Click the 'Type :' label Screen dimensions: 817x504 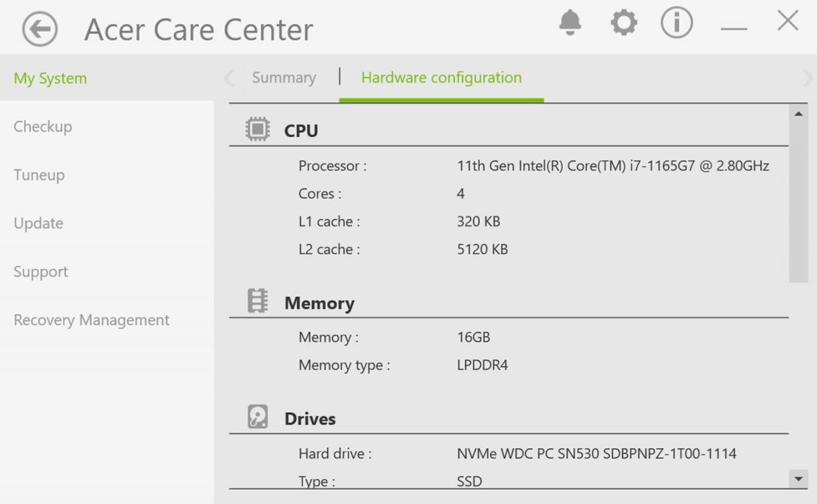tap(317, 482)
